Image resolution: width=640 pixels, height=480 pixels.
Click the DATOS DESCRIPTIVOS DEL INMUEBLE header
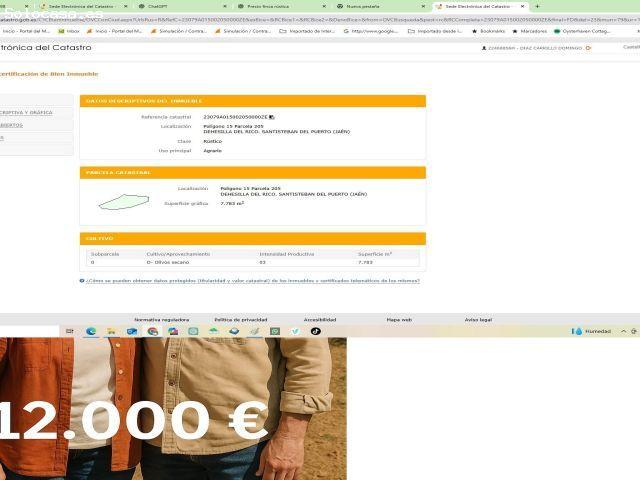[253, 101]
